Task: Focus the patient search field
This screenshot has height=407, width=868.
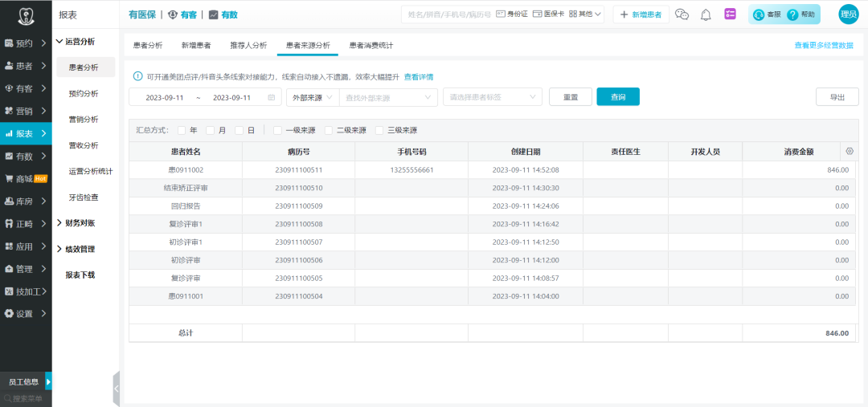Action: click(x=449, y=14)
